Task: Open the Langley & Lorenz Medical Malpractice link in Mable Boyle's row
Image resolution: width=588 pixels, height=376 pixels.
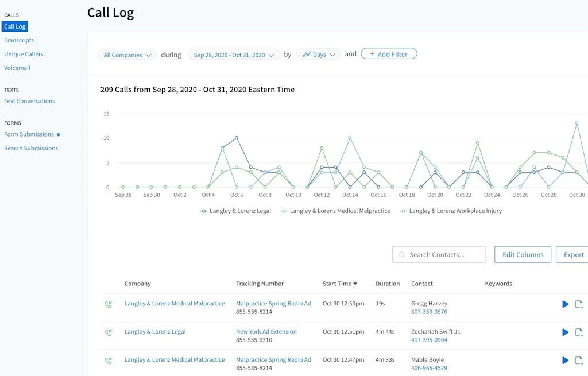Action: (175, 360)
